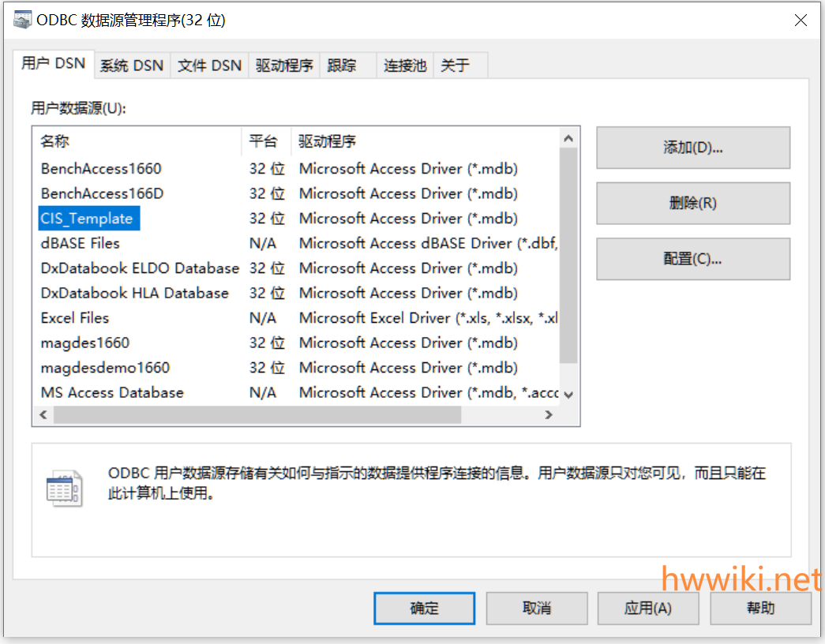The height and width of the screenshot is (644, 825).
Task: Select the Excel Files data source
Action: (x=75, y=318)
